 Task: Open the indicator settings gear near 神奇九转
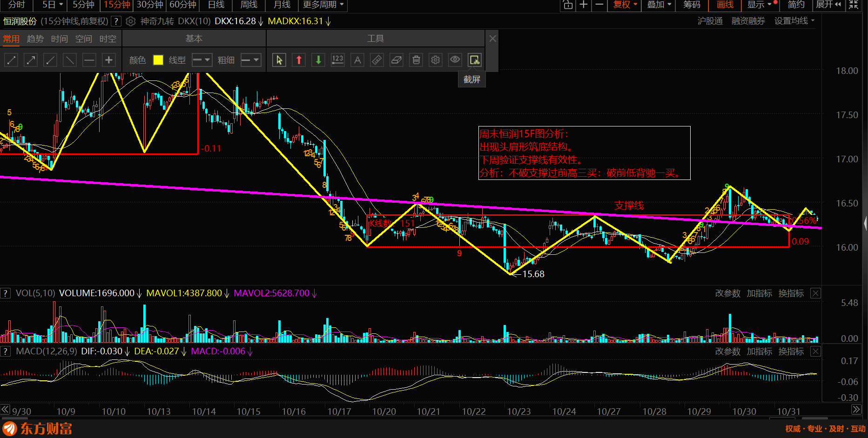click(131, 21)
